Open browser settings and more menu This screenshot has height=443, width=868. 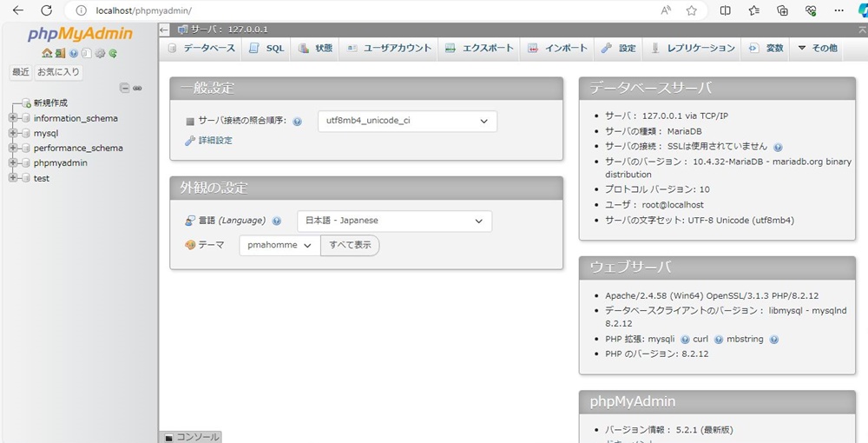838,10
